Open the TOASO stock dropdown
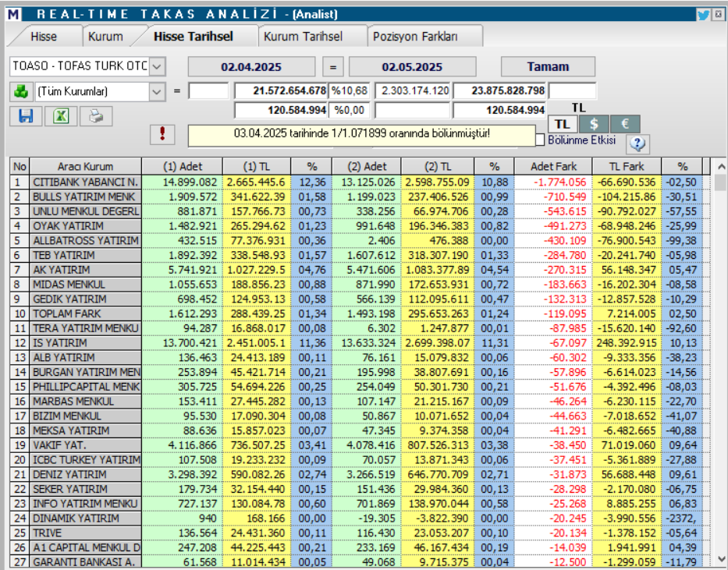The height and width of the screenshot is (570, 728). (158, 66)
